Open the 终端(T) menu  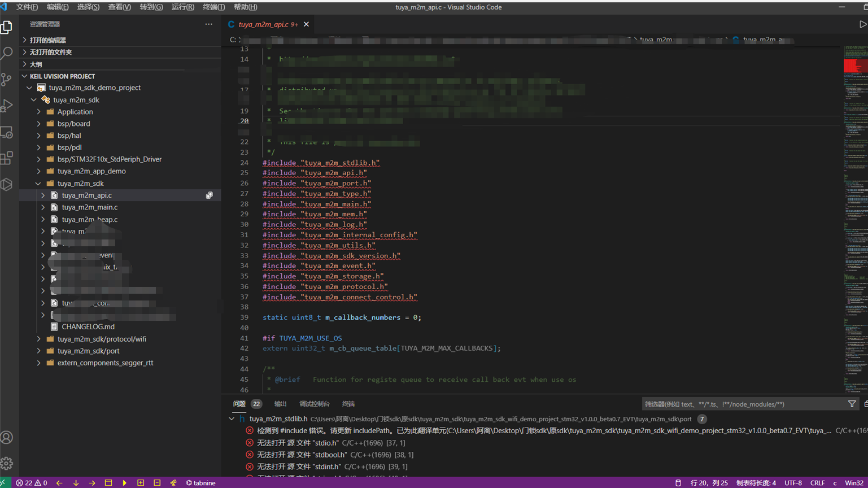(212, 7)
